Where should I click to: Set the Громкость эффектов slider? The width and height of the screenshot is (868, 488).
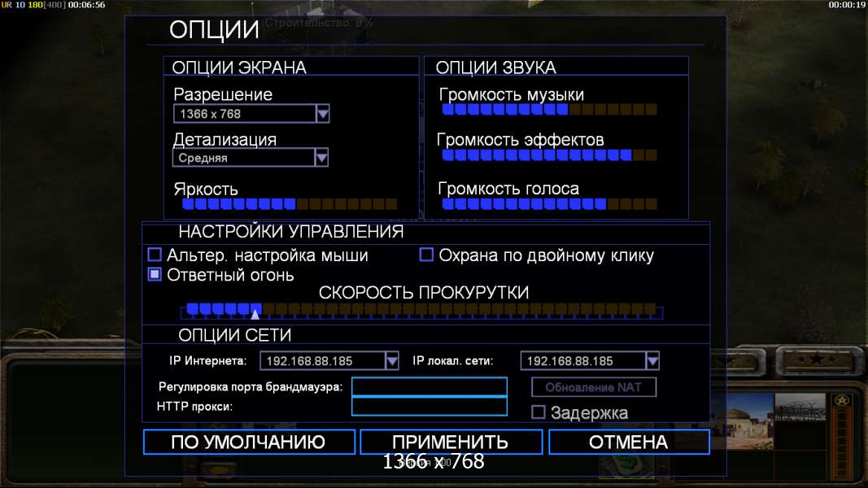(x=550, y=155)
